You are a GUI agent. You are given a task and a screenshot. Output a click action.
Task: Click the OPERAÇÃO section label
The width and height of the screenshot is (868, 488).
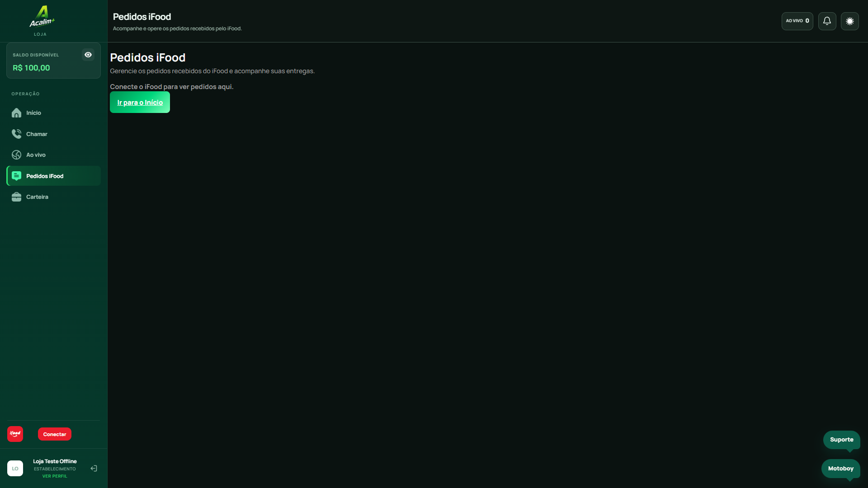tap(26, 94)
